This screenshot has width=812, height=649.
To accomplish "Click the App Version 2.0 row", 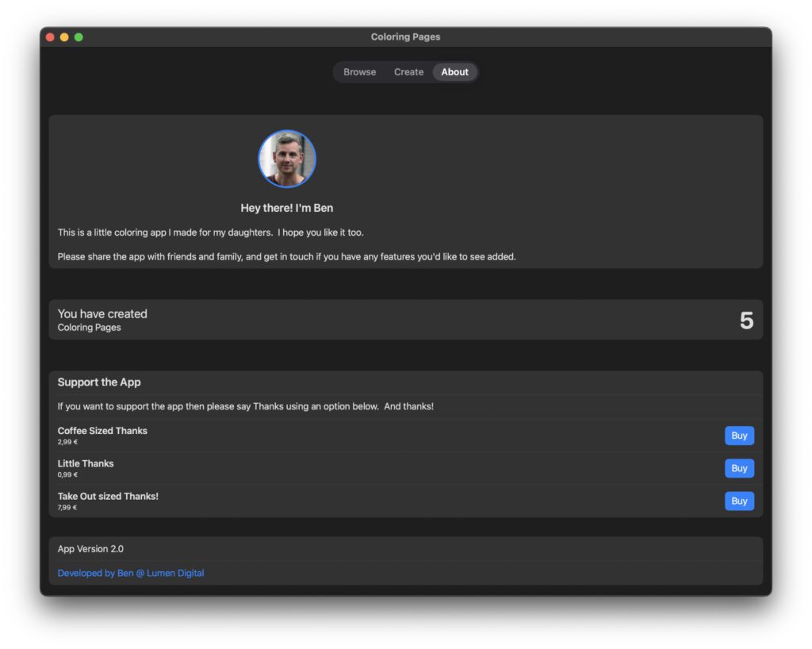I will [90, 549].
